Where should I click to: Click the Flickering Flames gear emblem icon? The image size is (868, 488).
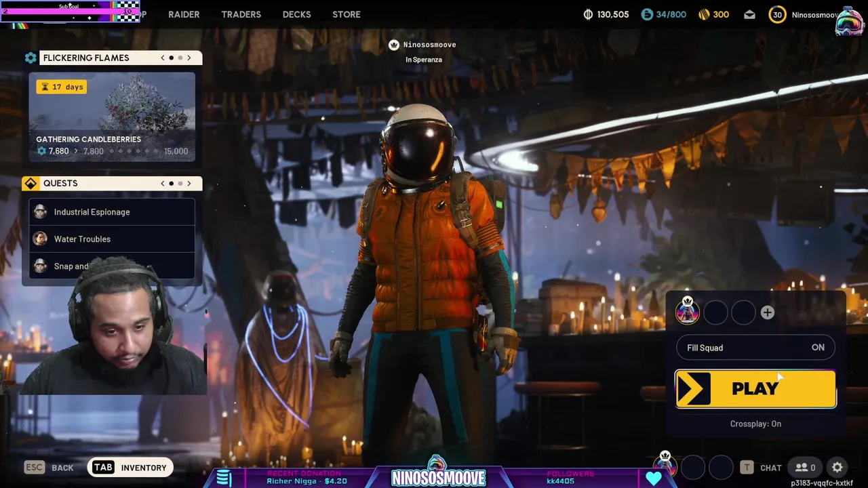click(31, 58)
